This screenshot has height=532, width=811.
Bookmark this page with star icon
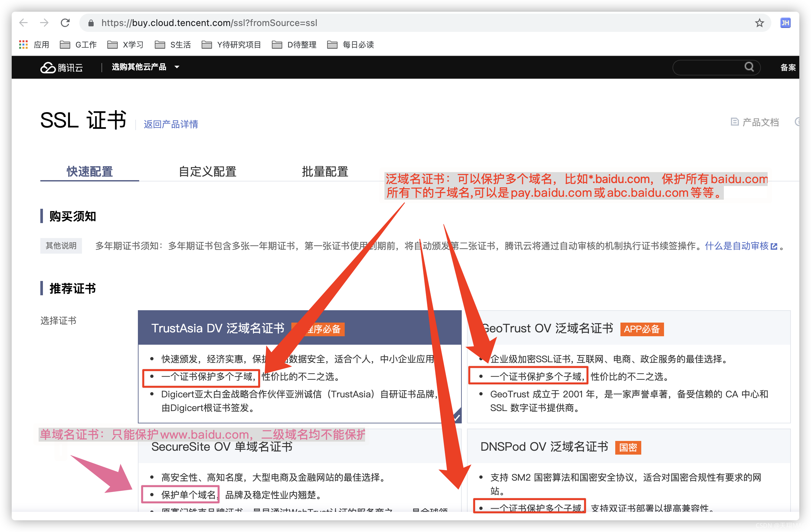(759, 23)
